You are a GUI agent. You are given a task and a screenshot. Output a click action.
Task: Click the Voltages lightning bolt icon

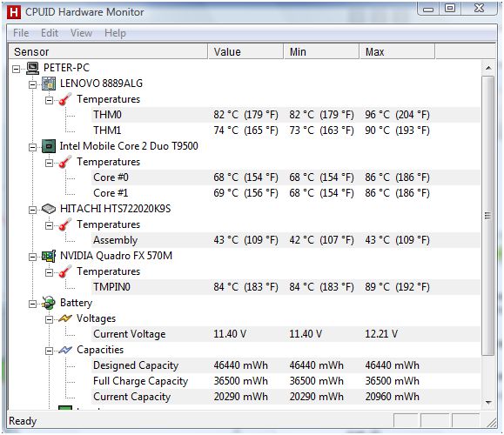[65, 318]
